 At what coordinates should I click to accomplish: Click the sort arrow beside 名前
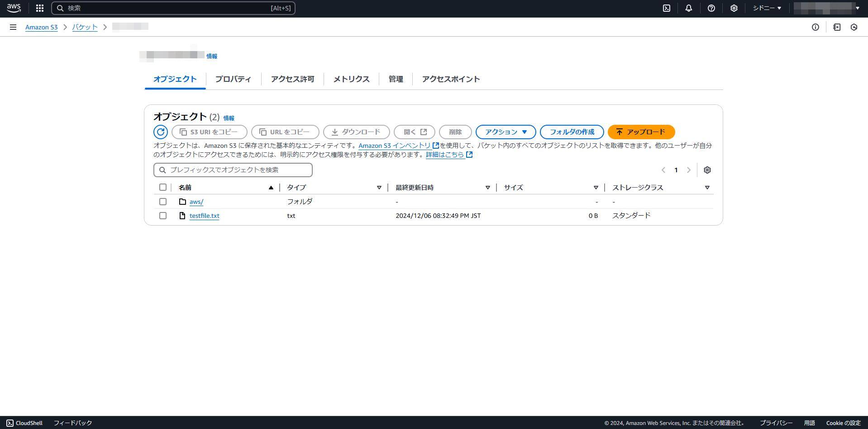coord(271,188)
